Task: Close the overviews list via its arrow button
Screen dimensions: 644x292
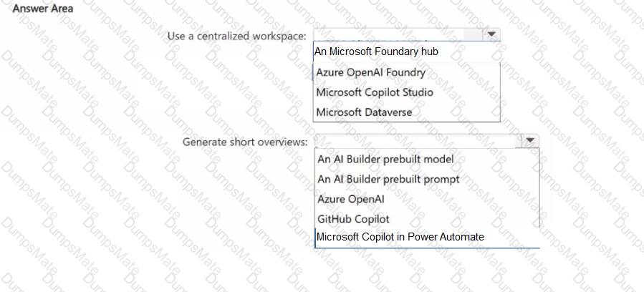Action: point(529,141)
